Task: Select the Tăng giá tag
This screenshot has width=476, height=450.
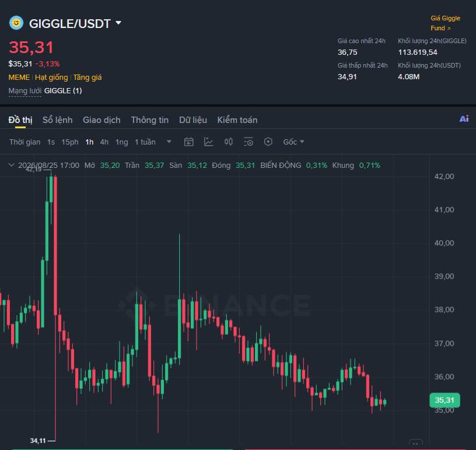Action: pos(87,78)
